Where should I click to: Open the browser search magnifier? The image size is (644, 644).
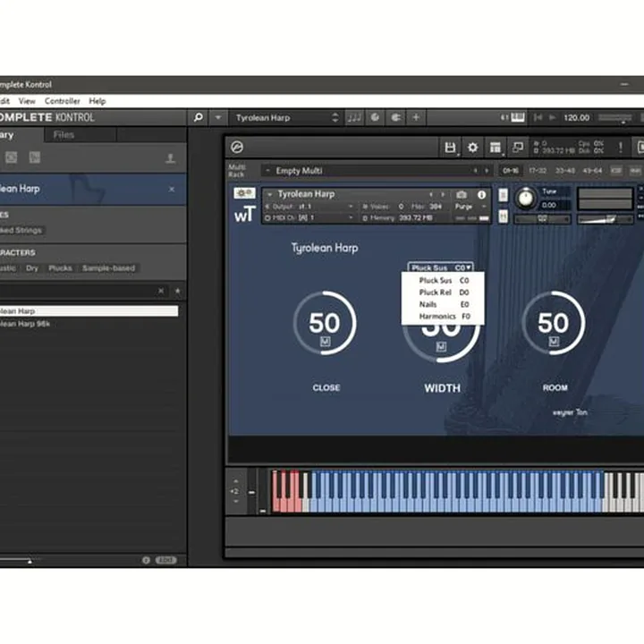click(198, 117)
